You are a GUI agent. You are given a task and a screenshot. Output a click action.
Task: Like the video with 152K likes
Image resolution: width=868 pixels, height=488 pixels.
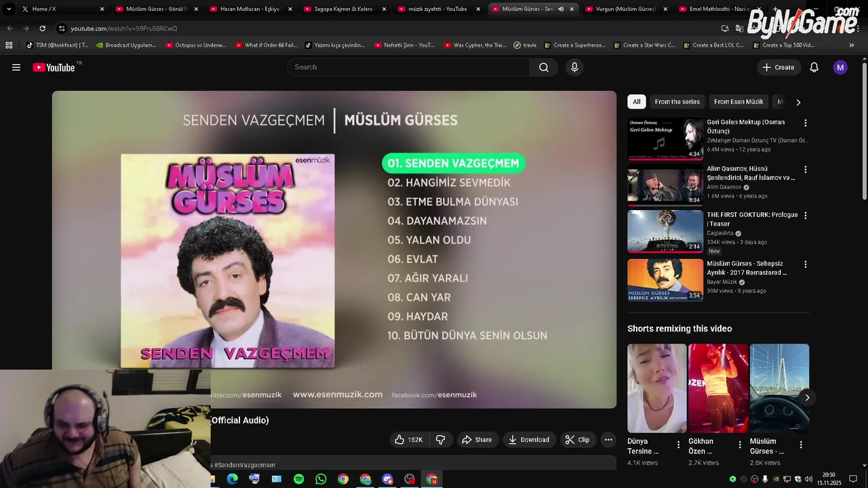[409, 440]
